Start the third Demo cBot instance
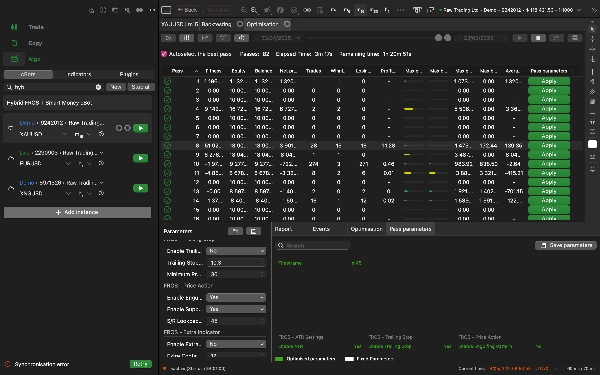The height and width of the screenshot is (375, 600). (140, 188)
